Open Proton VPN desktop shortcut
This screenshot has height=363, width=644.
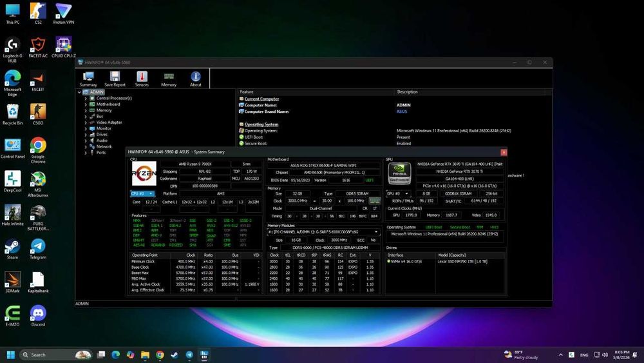pyautogui.click(x=64, y=14)
